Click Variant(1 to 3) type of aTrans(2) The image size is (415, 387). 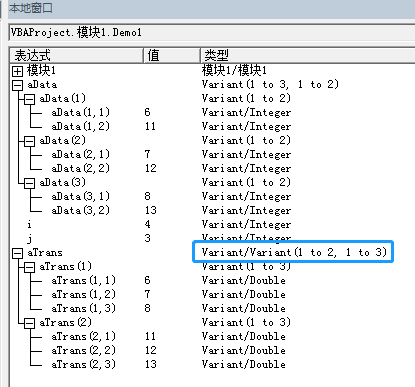pos(246,322)
